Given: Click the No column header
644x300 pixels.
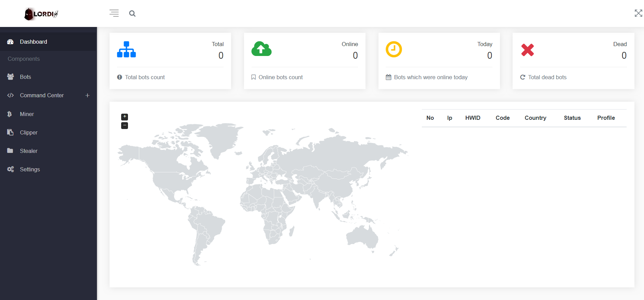Looking at the screenshot, I should pos(430,118).
